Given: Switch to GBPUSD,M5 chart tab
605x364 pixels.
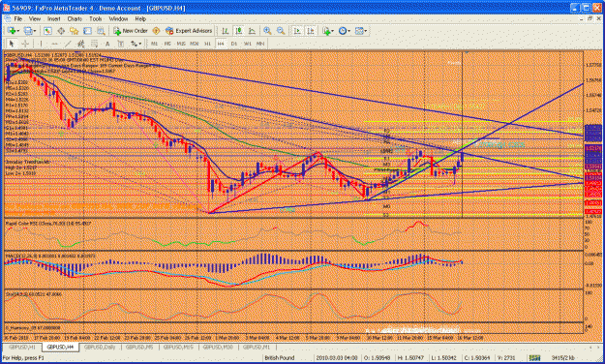Looking at the screenshot, I should [139, 347].
